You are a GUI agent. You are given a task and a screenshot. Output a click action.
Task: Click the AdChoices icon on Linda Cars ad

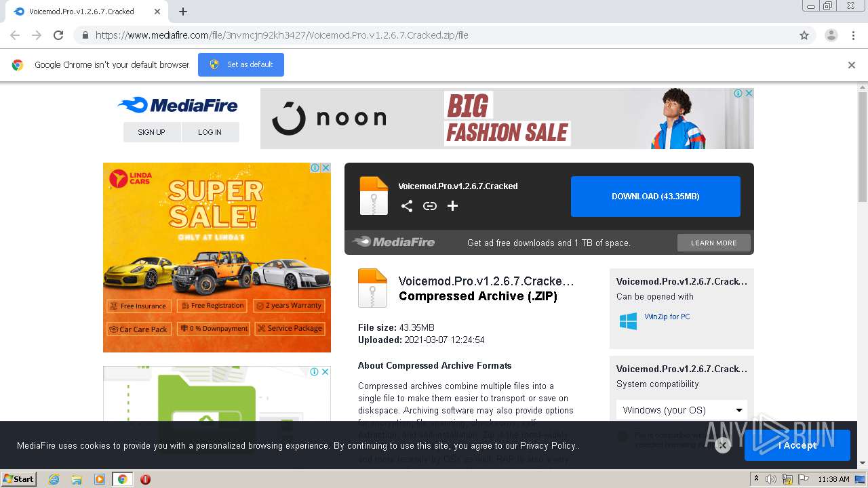(x=315, y=167)
